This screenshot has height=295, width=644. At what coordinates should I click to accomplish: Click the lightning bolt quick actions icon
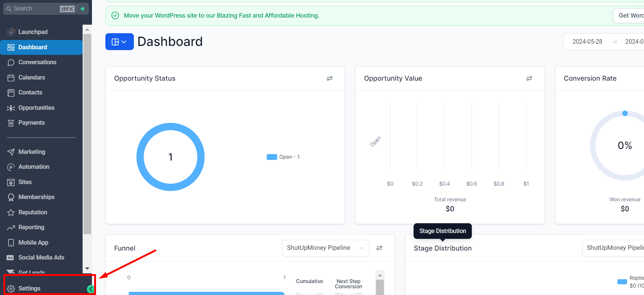[83, 9]
